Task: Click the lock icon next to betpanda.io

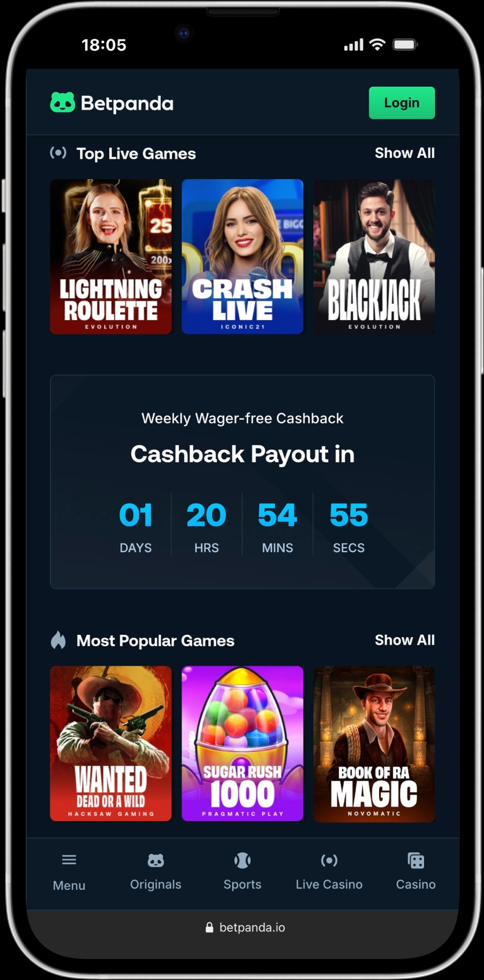Action: point(209,928)
